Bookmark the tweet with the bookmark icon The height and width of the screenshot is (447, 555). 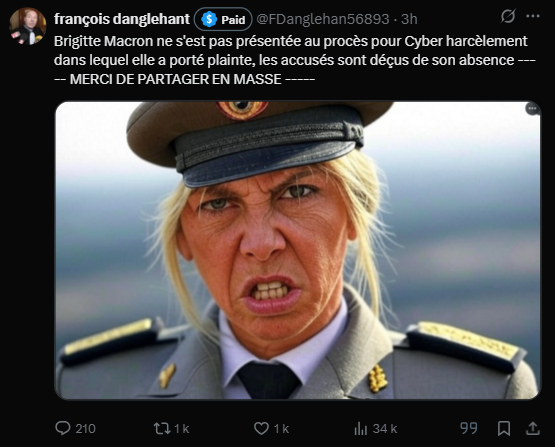pos(504,429)
